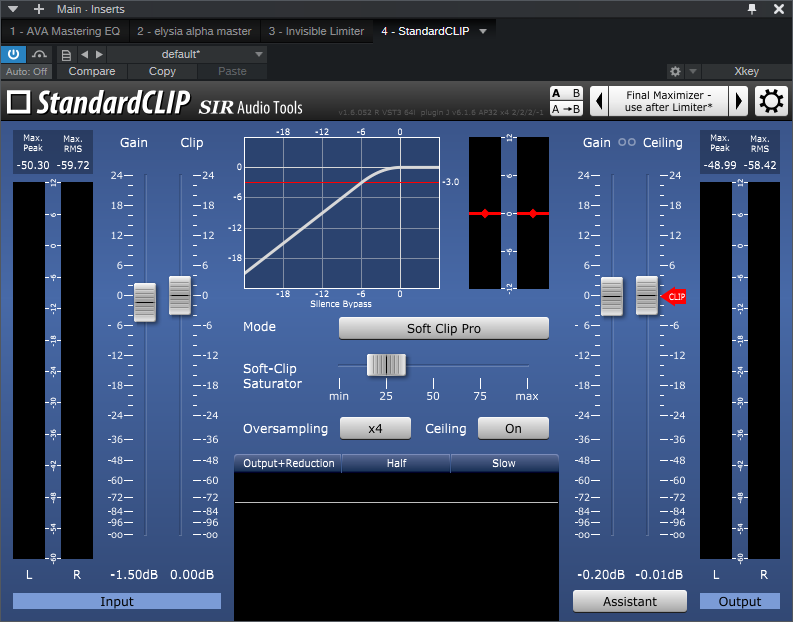793x622 pixels.
Task: Select Output+Reduction display mode
Action: pos(288,463)
